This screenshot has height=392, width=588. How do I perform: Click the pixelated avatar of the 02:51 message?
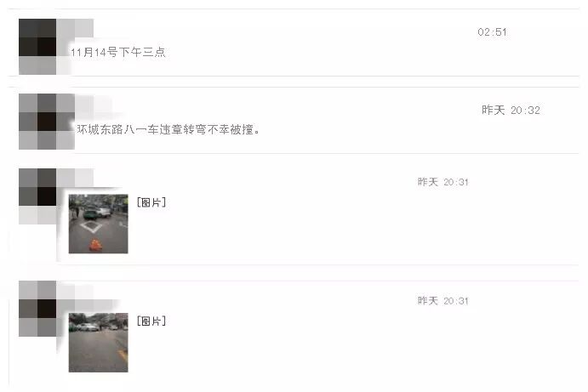pos(37,47)
